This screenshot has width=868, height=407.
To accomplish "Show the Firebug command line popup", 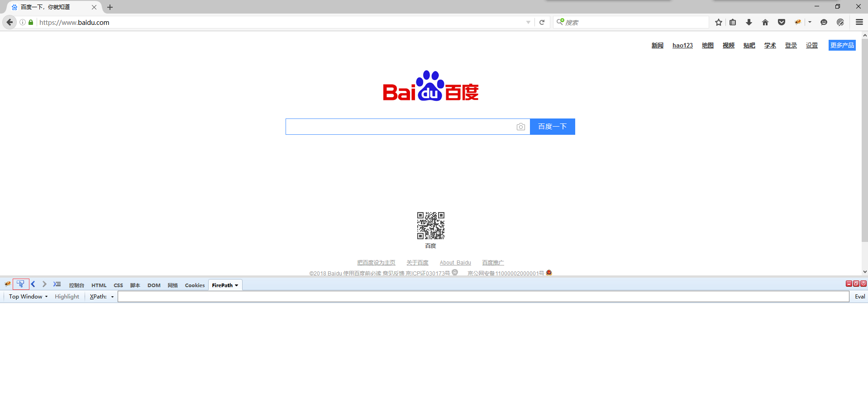I will coord(57,284).
